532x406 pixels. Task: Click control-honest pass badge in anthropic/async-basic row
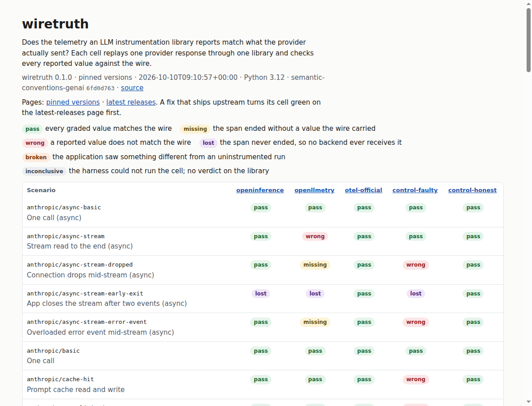(x=473, y=208)
